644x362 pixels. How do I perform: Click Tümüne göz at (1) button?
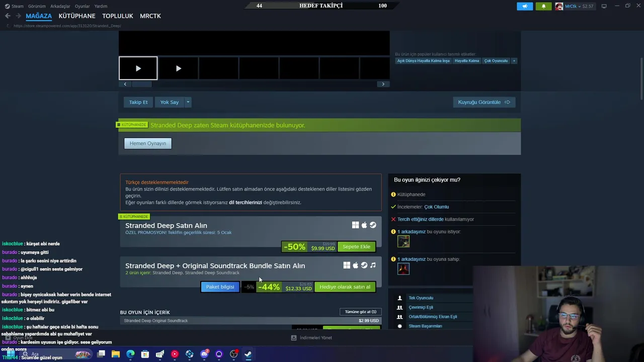coord(361,312)
